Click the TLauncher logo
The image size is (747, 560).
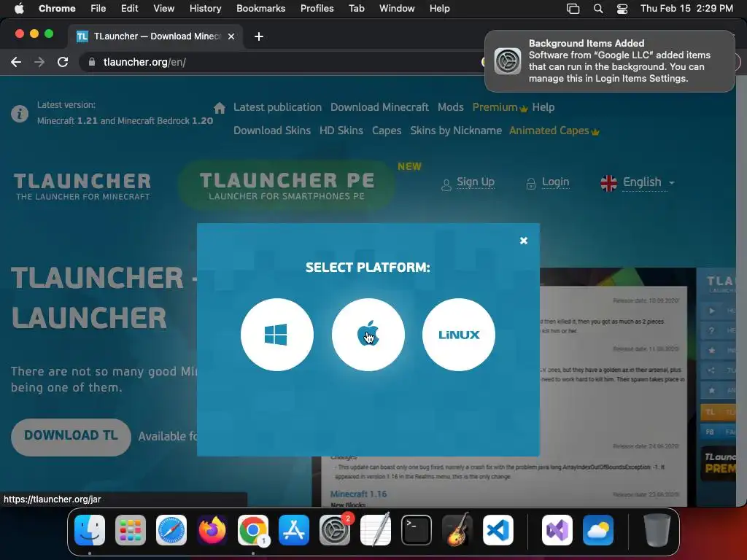tap(82, 186)
